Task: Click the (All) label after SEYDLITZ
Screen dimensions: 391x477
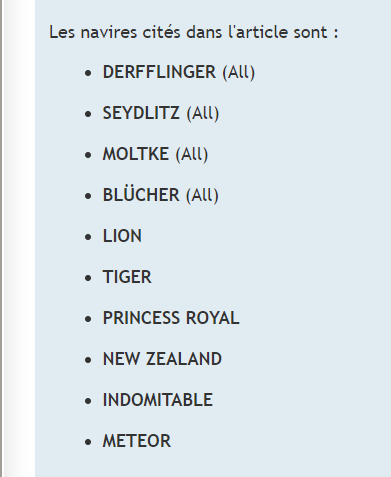Action: click(203, 113)
